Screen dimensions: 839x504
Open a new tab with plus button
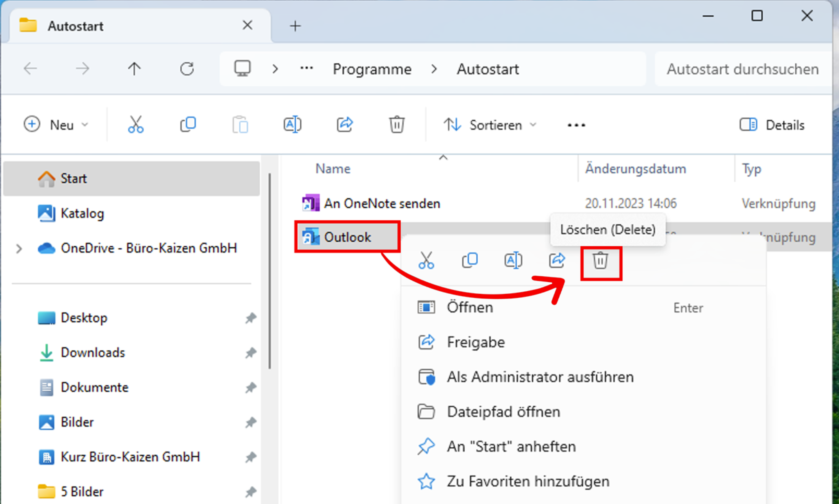295,26
